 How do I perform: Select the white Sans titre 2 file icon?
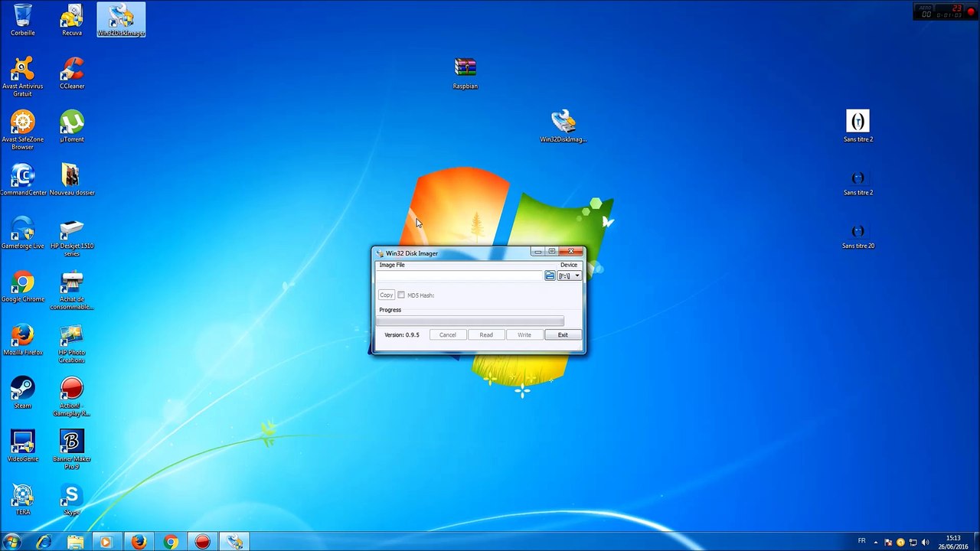pyautogui.click(x=857, y=126)
